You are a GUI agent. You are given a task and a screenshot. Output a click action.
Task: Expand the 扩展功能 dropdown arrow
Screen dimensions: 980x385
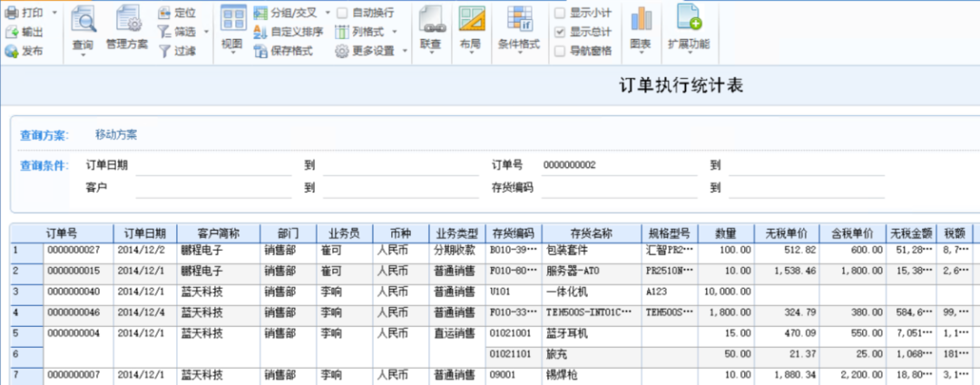coord(688,55)
